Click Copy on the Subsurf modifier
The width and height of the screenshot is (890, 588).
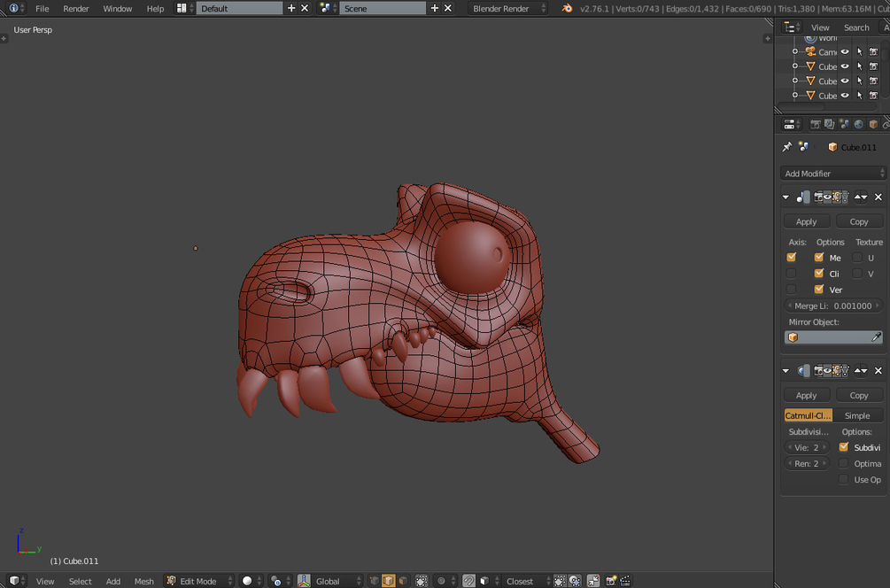tap(859, 395)
